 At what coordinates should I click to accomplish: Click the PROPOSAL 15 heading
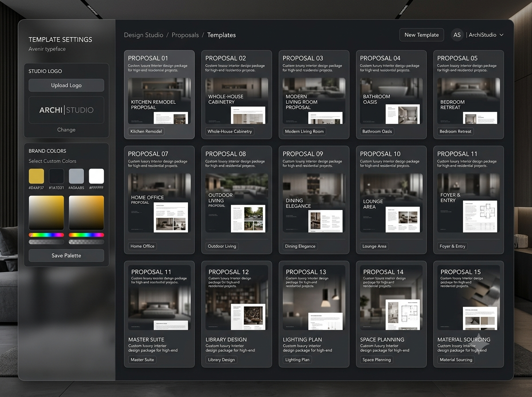(x=461, y=272)
